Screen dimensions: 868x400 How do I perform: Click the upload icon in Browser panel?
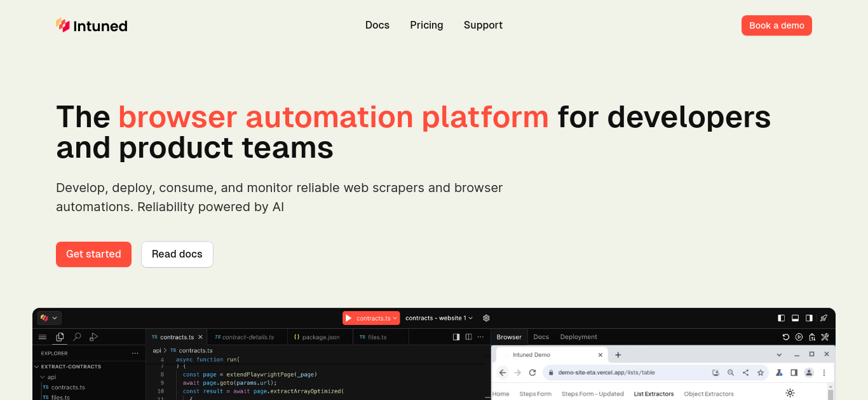(812, 337)
